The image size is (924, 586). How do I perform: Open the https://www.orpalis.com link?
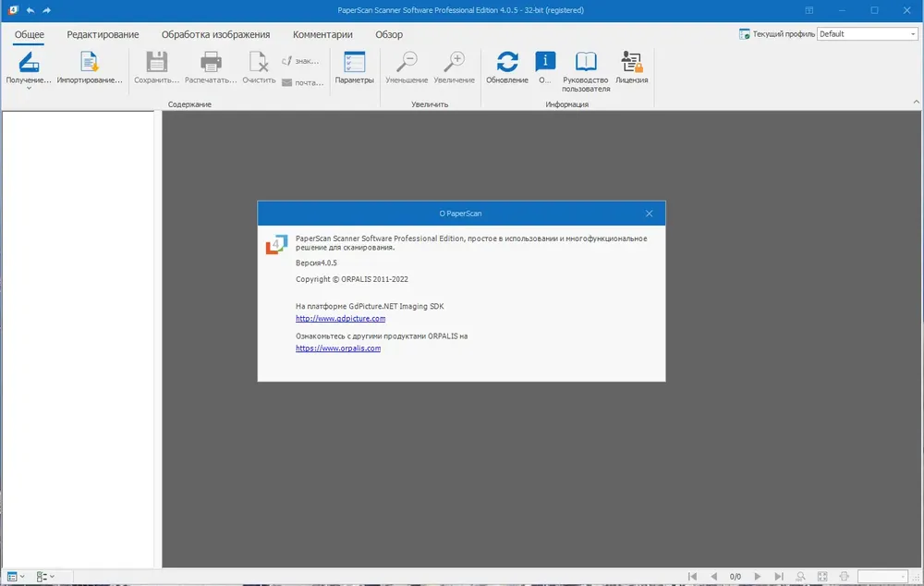(338, 348)
